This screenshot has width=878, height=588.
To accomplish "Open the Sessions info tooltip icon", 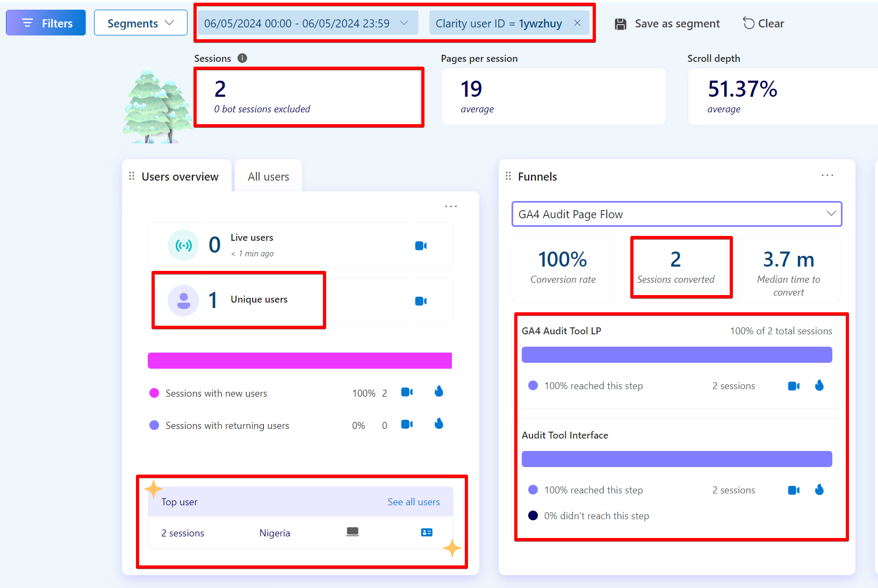I will (242, 58).
